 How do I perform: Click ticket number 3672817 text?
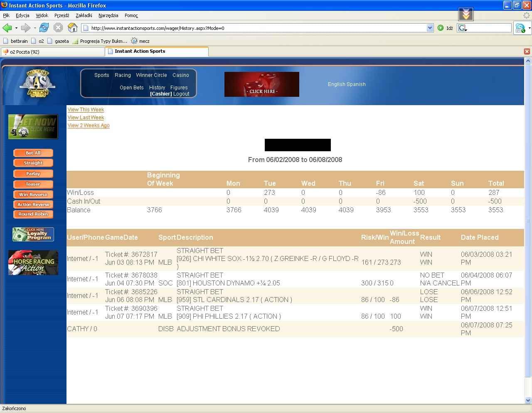(131, 254)
